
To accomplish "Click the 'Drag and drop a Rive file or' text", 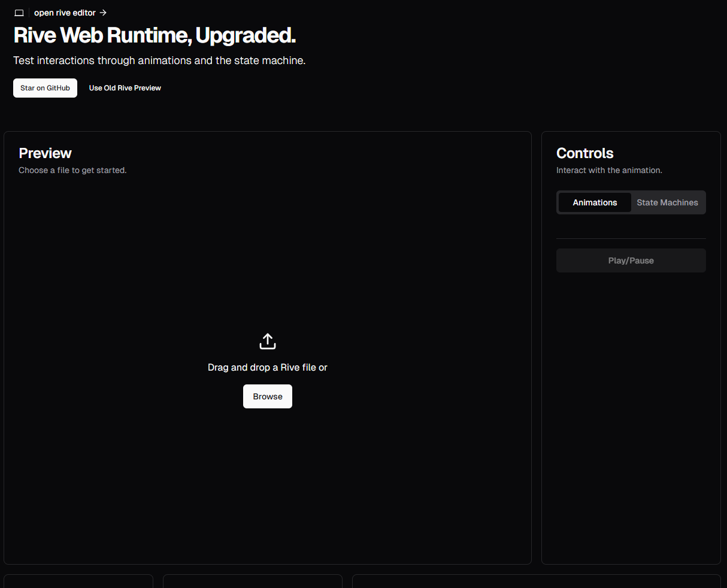I will pyautogui.click(x=268, y=367).
